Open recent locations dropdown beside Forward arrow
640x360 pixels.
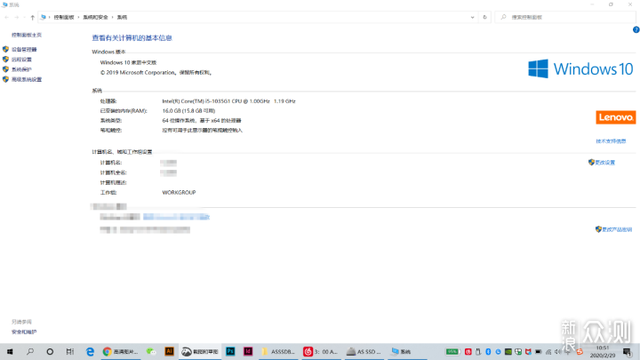24,17
